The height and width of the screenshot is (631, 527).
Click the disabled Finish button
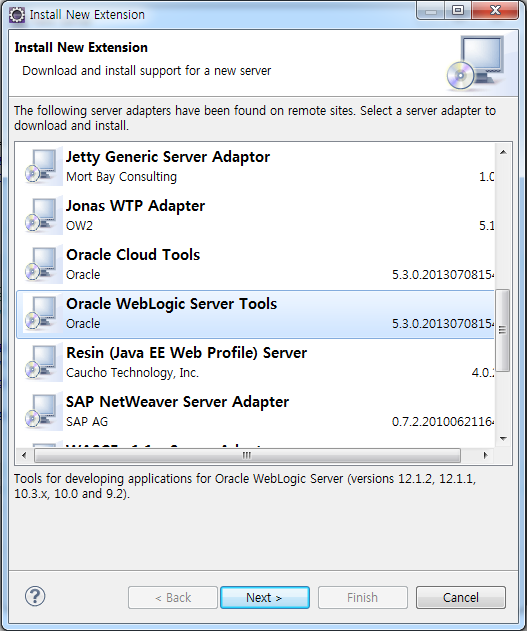pyautogui.click(x=362, y=597)
